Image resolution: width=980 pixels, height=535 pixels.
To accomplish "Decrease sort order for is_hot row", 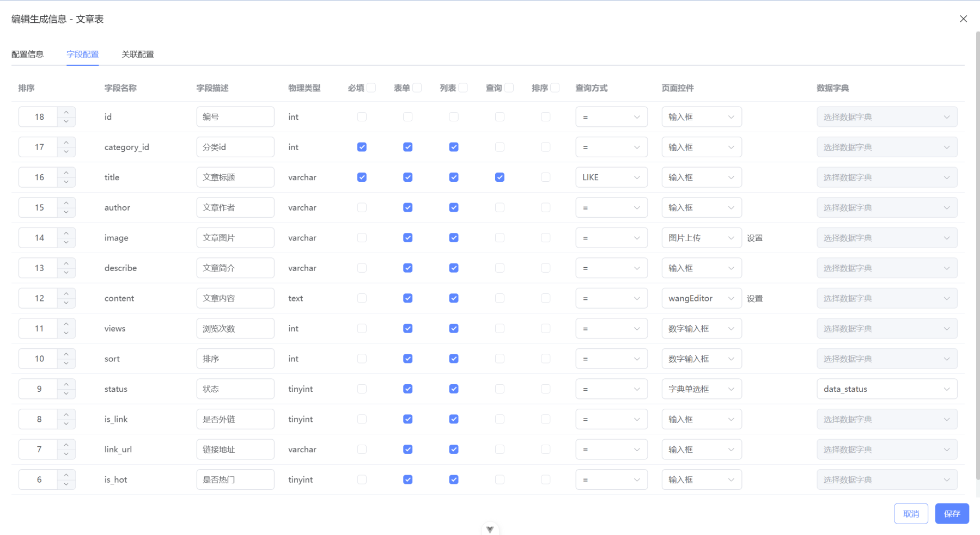I will coord(66,484).
